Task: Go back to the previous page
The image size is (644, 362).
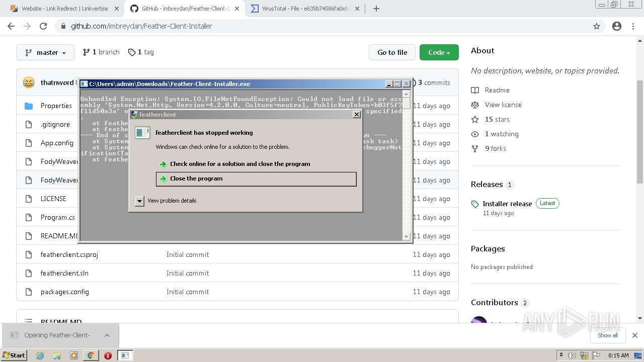Action: (x=11, y=26)
